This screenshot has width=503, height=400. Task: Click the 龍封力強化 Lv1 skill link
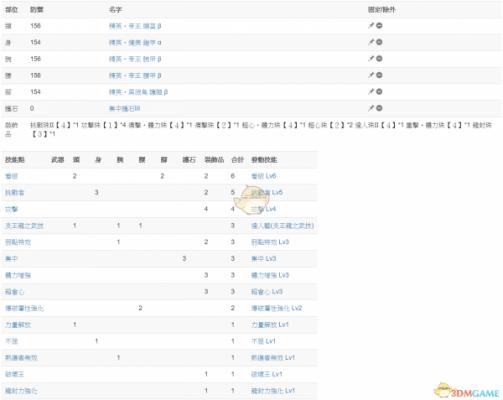coord(273,390)
